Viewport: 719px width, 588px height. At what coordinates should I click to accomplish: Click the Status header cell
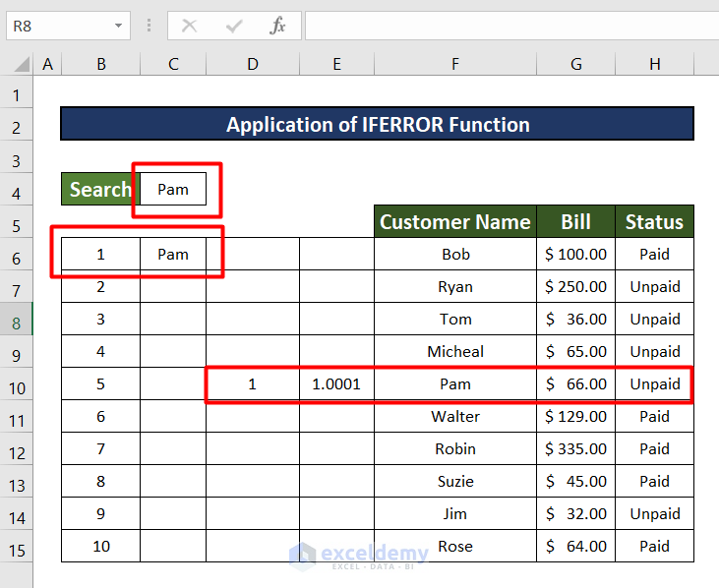pos(654,221)
